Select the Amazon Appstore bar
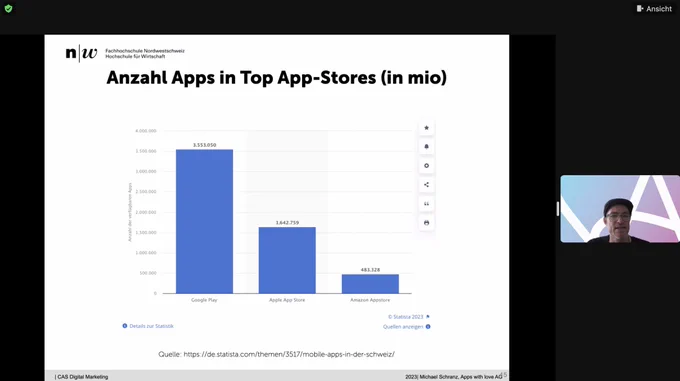Viewport: 680px width, 381px height. [370, 284]
